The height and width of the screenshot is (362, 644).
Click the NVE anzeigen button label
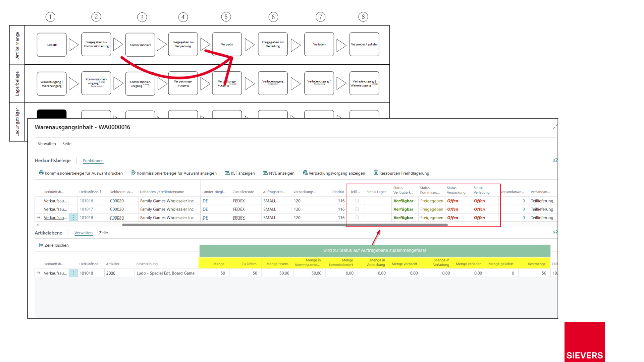[x=281, y=173]
